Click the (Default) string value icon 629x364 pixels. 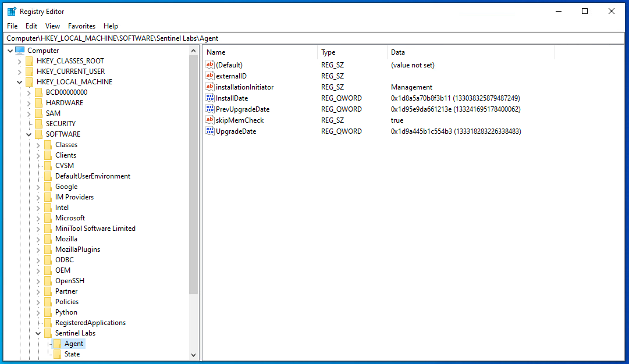click(x=210, y=65)
